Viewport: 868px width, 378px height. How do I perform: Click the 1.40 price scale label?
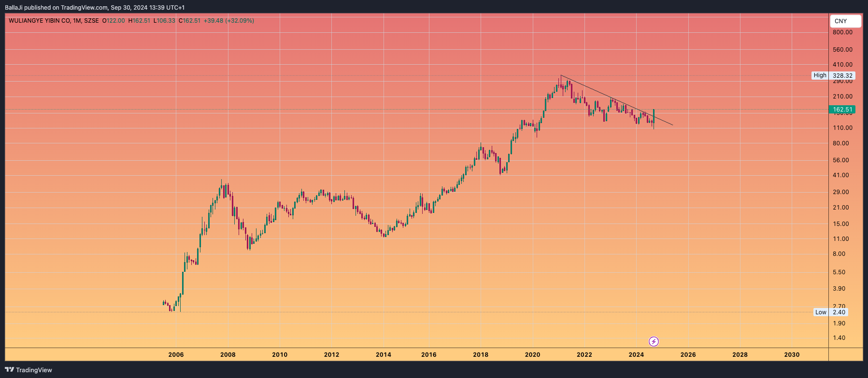point(839,338)
